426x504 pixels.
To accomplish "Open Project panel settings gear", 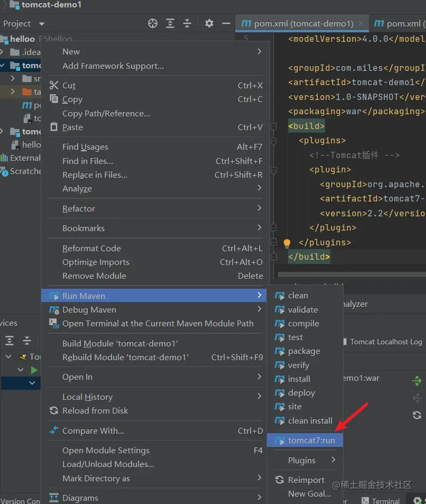I will click(x=209, y=23).
